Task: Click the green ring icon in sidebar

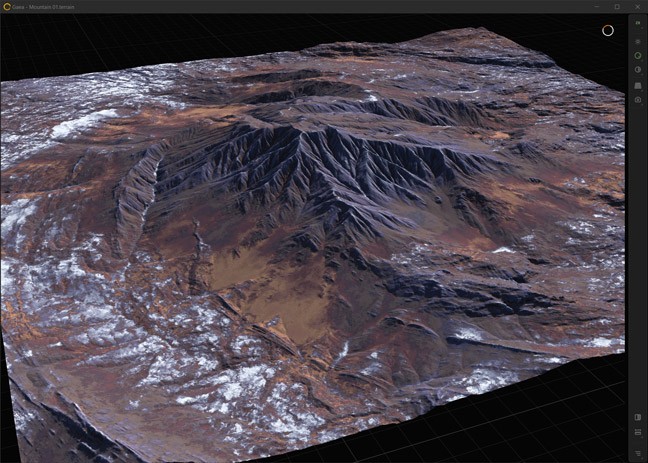Action: 638,56
